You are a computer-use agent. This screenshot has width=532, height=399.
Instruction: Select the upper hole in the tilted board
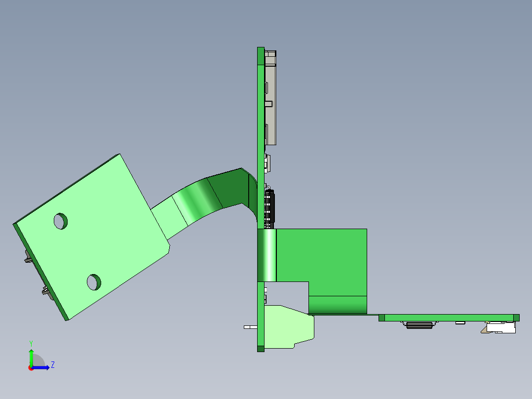pos(61,221)
